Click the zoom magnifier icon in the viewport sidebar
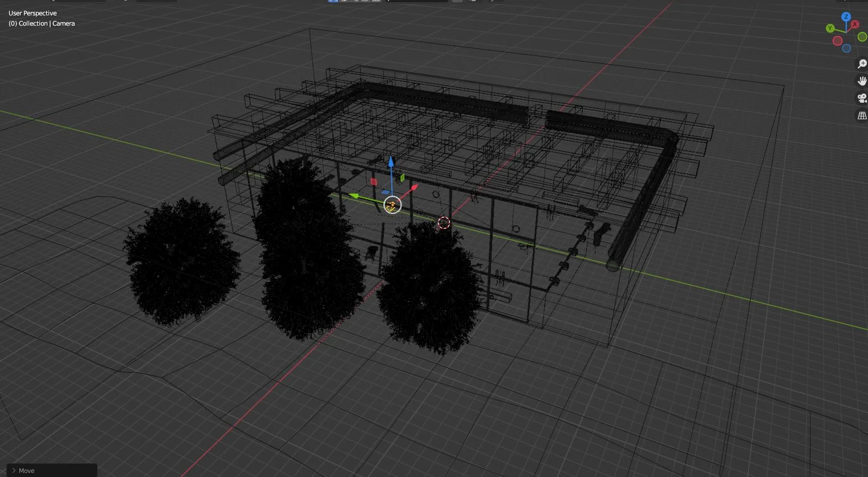This screenshot has width=868, height=477. pos(861,63)
